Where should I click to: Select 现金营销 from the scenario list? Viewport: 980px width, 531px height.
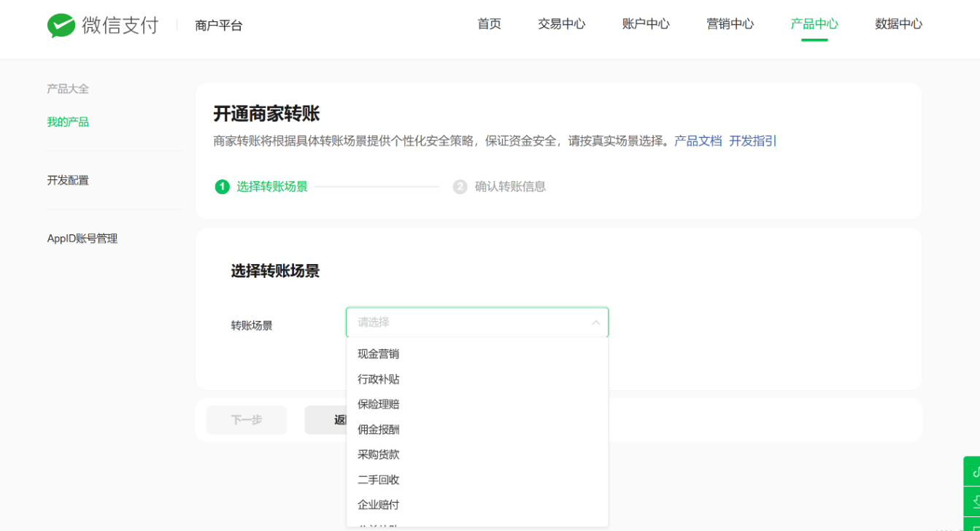pyautogui.click(x=378, y=354)
